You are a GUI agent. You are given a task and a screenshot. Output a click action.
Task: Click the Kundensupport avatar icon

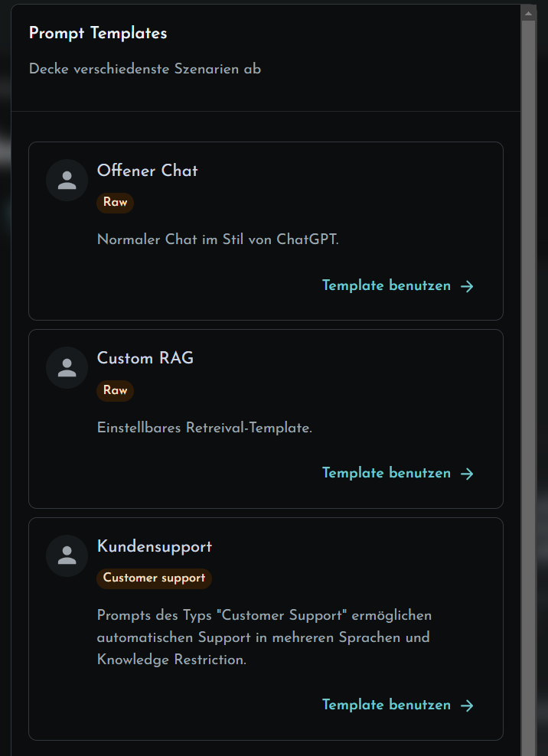point(67,556)
